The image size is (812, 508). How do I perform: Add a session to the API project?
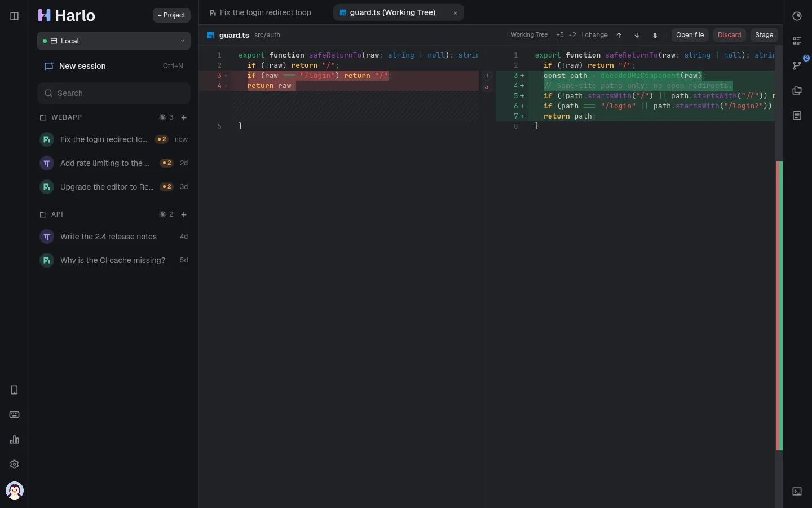(184, 214)
